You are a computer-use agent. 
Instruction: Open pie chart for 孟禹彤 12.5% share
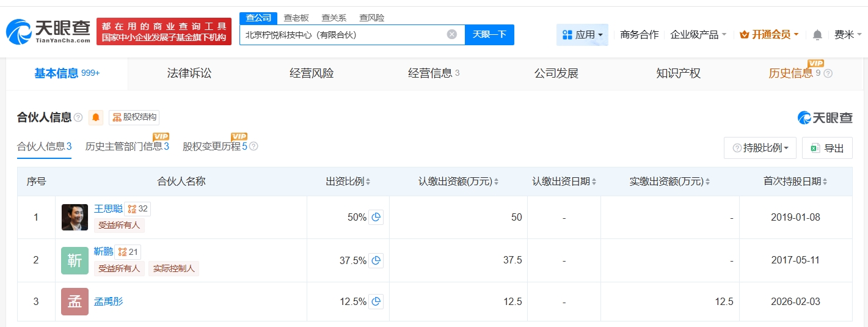tap(376, 301)
